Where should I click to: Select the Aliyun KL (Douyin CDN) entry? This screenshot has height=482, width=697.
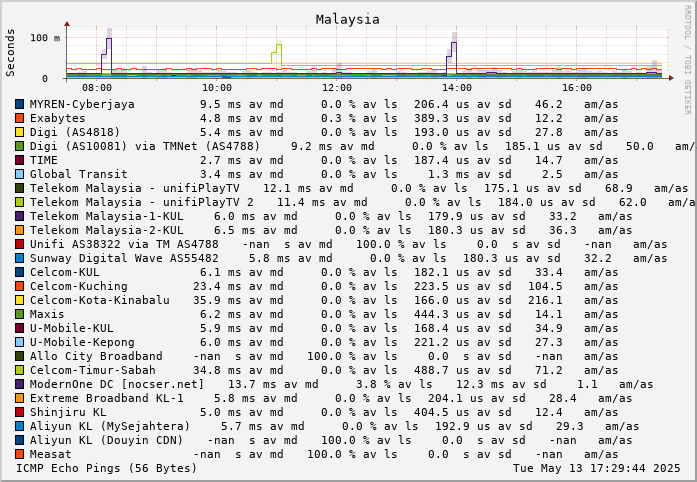tap(323, 441)
